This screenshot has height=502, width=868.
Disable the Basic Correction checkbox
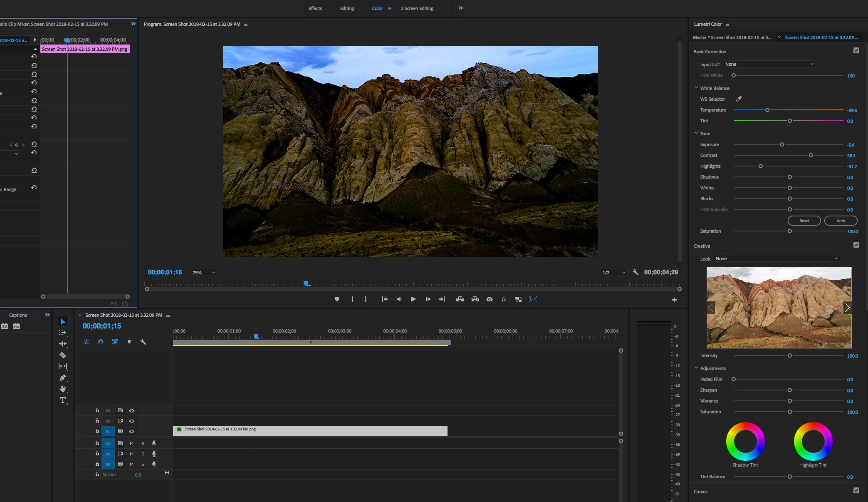tap(856, 51)
